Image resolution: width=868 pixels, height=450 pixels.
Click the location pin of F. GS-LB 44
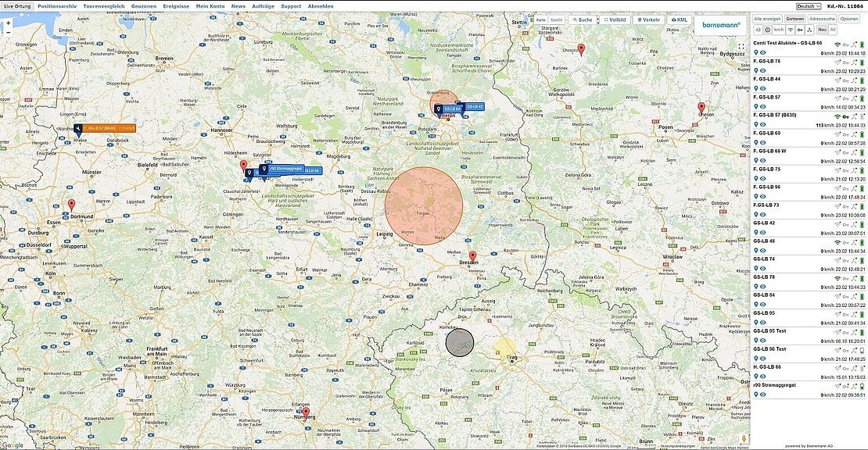756,88
